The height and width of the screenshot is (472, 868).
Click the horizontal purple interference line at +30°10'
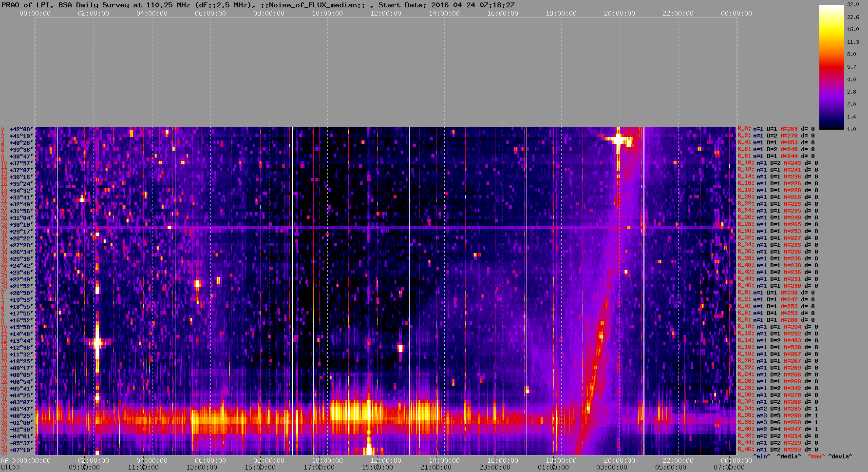click(385, 228)
